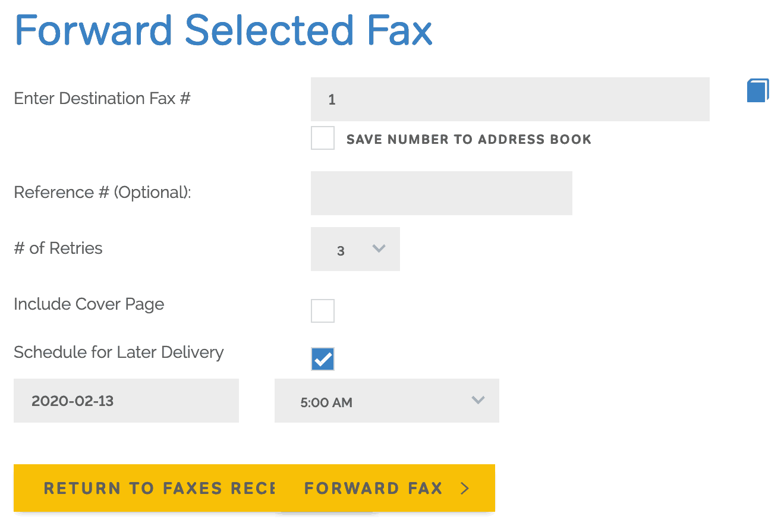Toggle the Save Number to Address Book checkbox off
The width and height of the screenshot is (784, 532).
tap(322, 137)
